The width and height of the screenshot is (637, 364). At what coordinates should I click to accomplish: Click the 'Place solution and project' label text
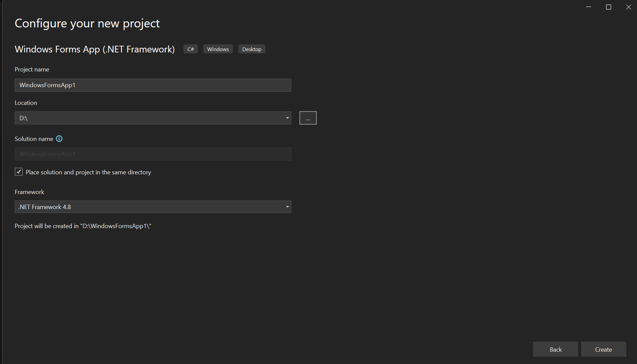88,172
